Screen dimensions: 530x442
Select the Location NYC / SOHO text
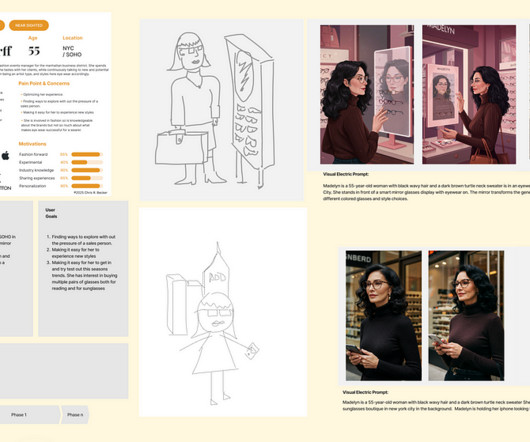72,47
